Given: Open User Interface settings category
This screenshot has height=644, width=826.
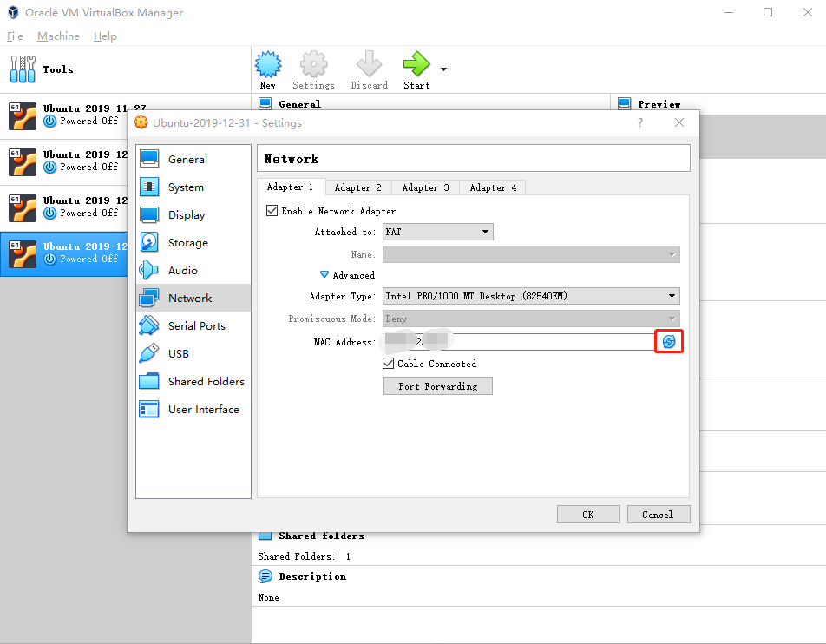Looking at the screenshot, I should [x=193, y=409].
